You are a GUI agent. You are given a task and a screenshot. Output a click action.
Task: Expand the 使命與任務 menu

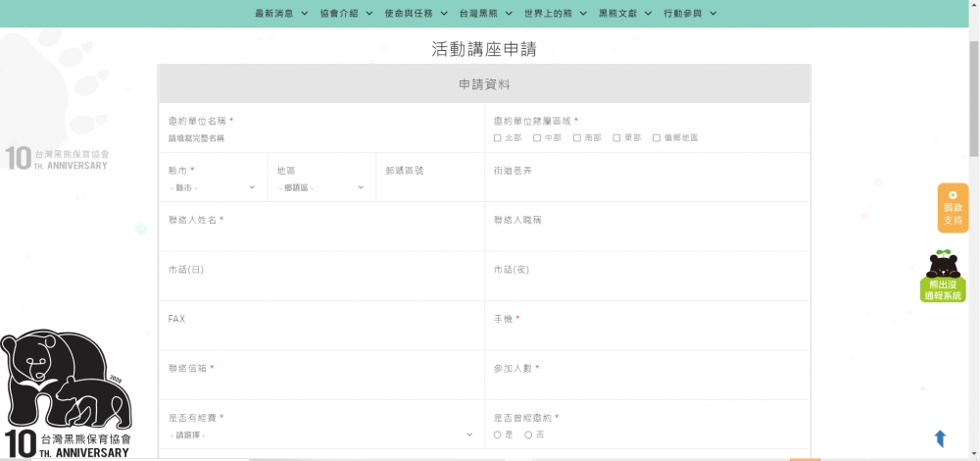(416, 13)
